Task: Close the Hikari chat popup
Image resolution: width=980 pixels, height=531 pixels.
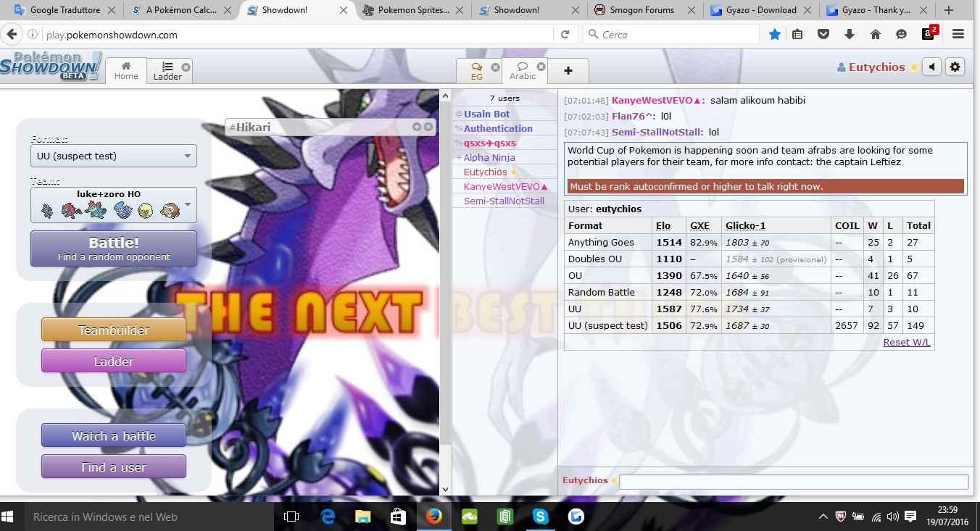Action: [x=428, y=127]
